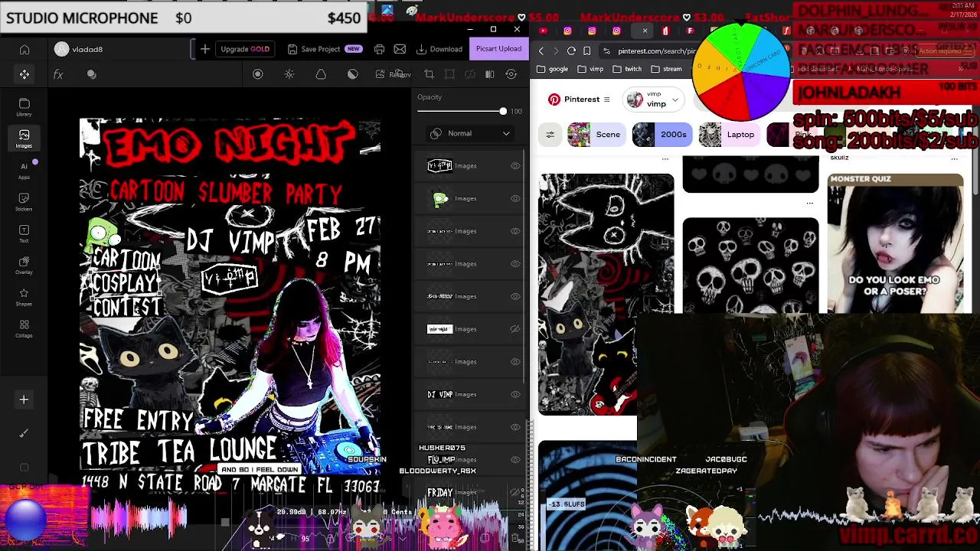Select the Text tool in sidebar
Viewport: 980px width, 551px height.
(24, 233)
